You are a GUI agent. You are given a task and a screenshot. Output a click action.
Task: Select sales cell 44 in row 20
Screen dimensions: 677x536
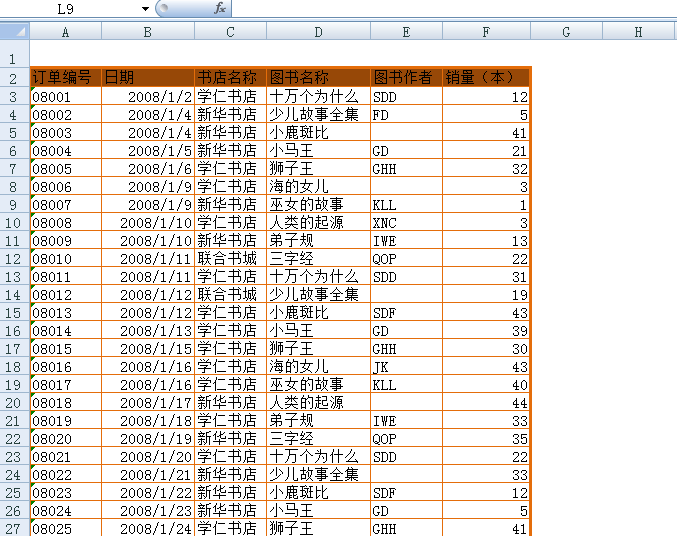pyautogui.click(x=486, y=403)
